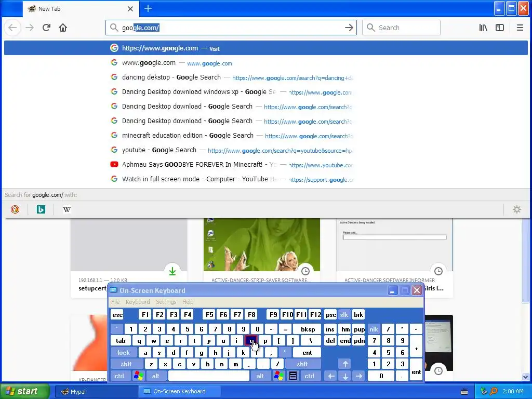Click the right arrow key on On-Screen Keyboard
532x399 pixels.
coord(359,376)
